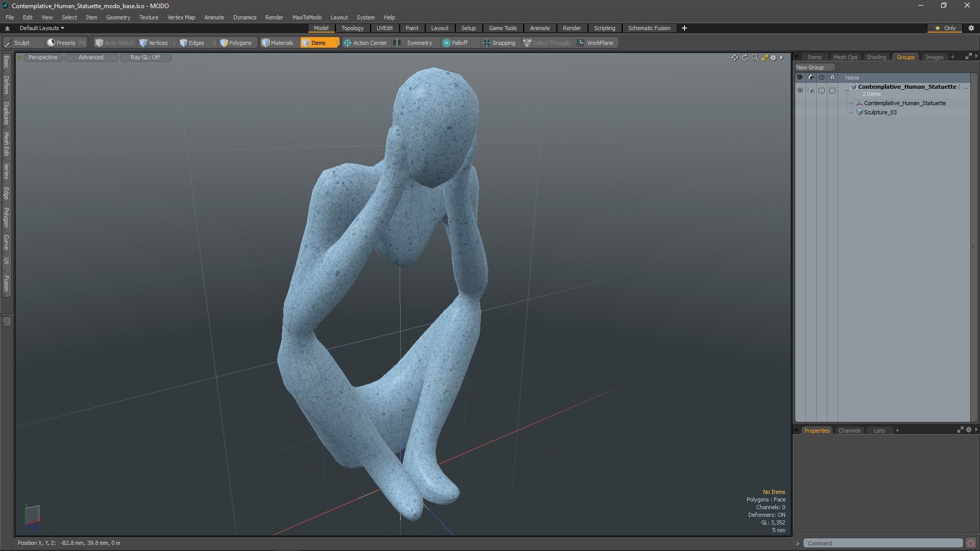The width and height of the screenshot is (980, 551).
Task: Switch to the UVEdit layout tab
Action: point(384,28)
